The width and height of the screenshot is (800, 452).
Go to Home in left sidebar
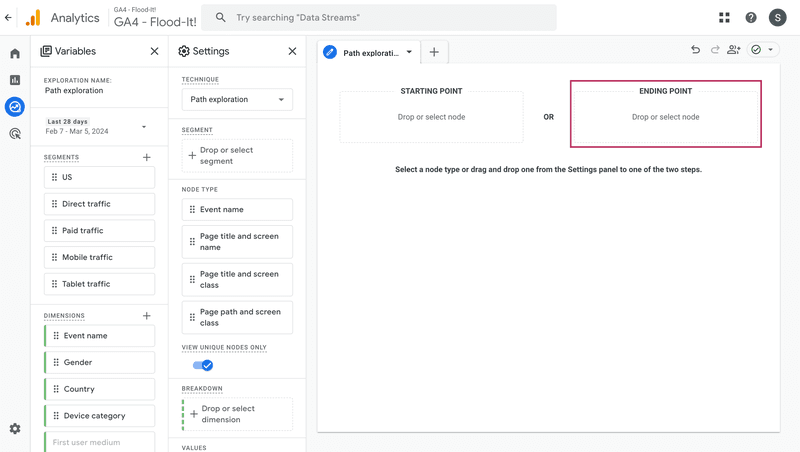coord(15,54)
